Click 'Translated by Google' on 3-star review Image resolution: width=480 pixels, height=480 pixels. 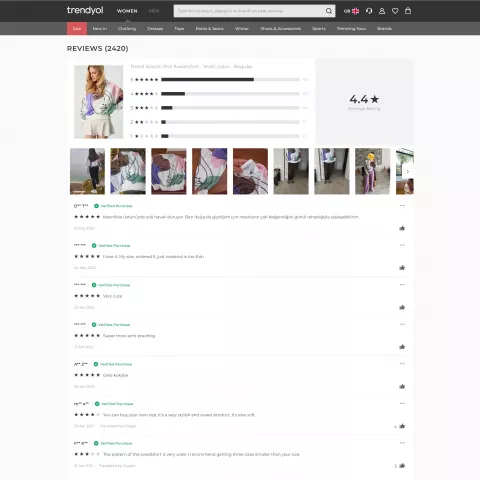pos(117,466)
